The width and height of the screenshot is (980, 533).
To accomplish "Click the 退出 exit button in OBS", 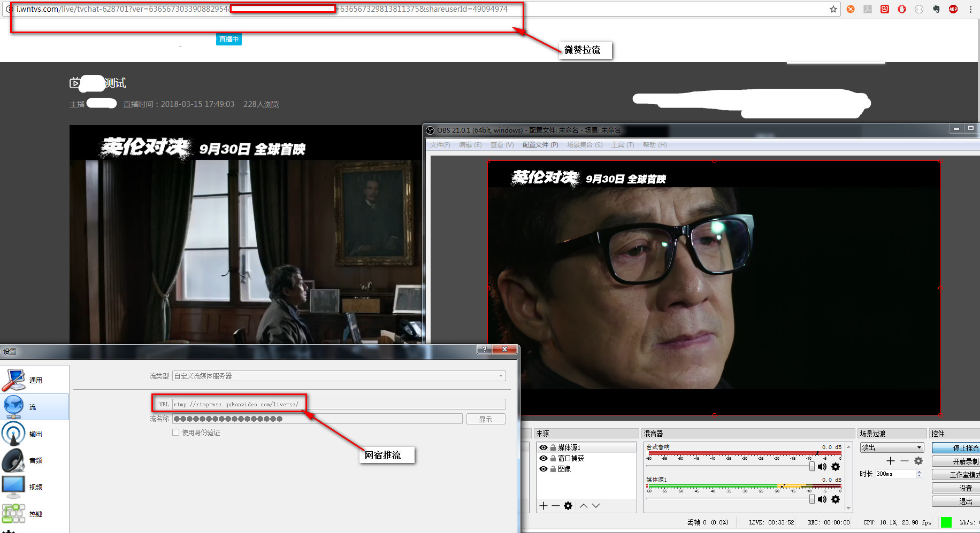I will pyautogui.click(x=956, y=501).
